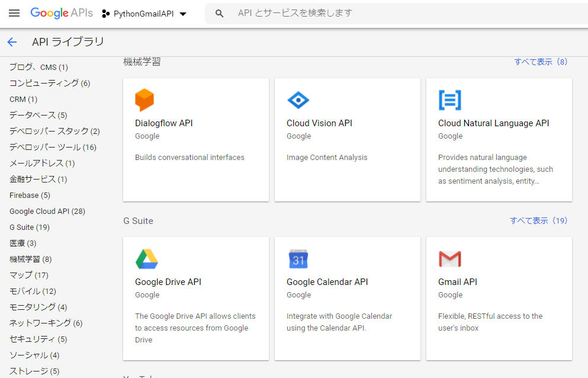Click 'Provides natural language understanding' description
This screenshot has height=378, width=588.
[496, 169]
